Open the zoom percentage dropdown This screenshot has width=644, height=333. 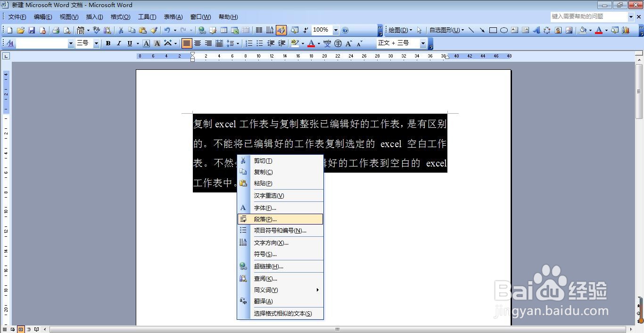click(x=336, y=30)
